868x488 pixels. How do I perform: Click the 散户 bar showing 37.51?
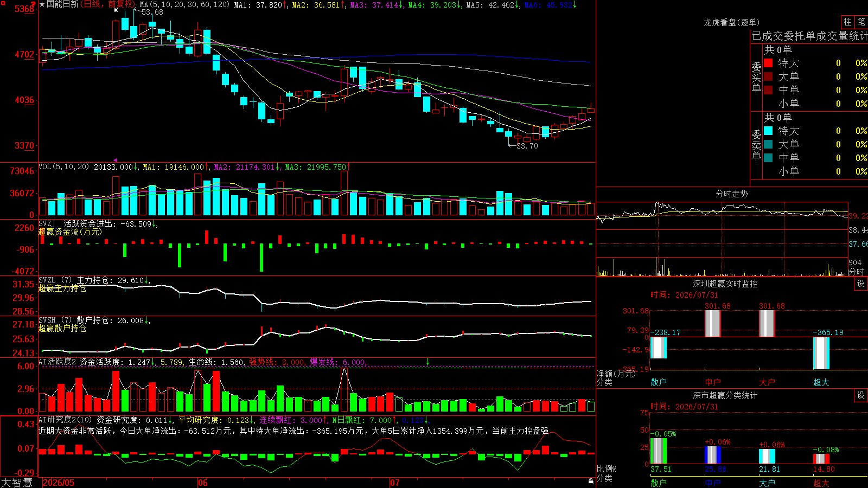659,451
